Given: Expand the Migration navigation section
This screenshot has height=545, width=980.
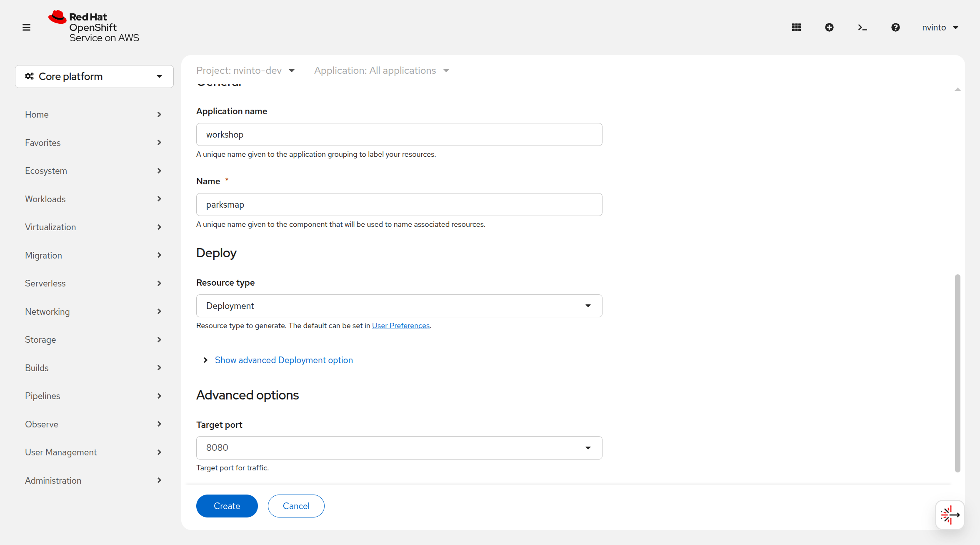Looking at the screenshot, I should pos(94,255).
